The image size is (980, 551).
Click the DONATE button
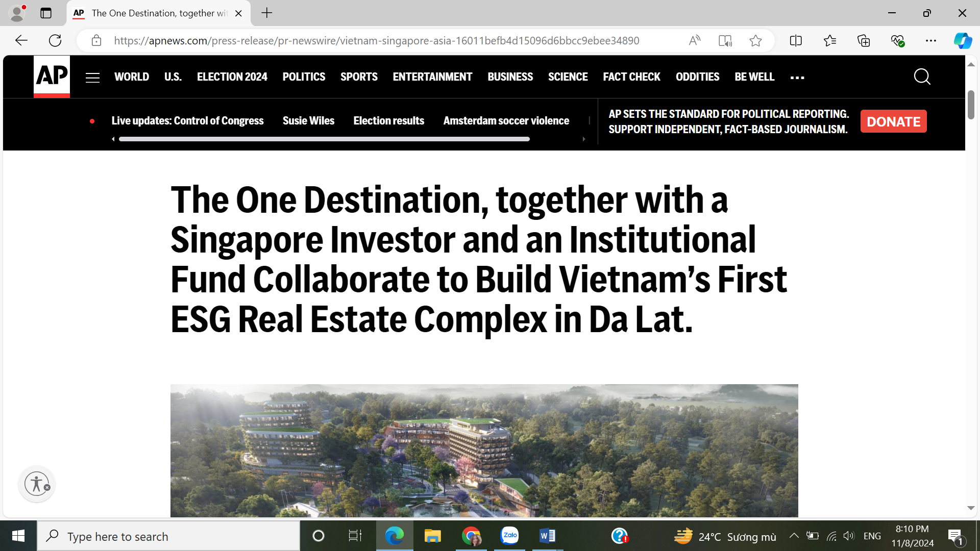point(893,121)
